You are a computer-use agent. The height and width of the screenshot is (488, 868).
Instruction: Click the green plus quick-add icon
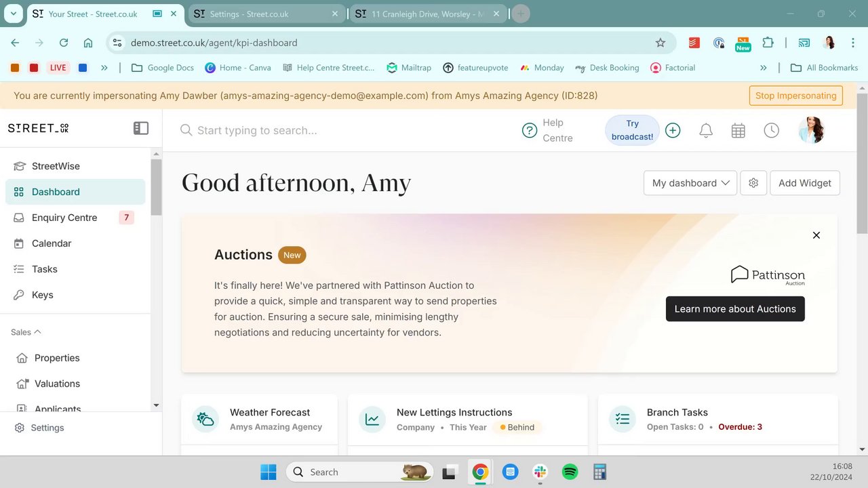[673, 130]
